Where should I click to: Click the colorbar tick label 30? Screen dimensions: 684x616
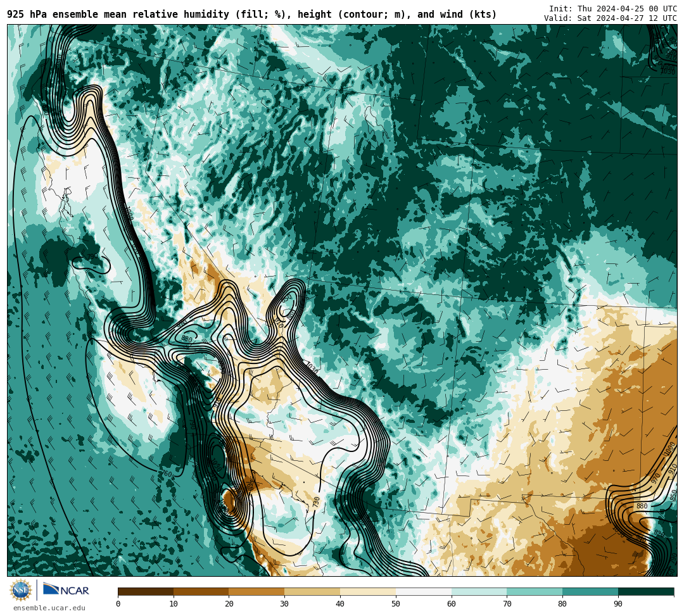[284, 604]
